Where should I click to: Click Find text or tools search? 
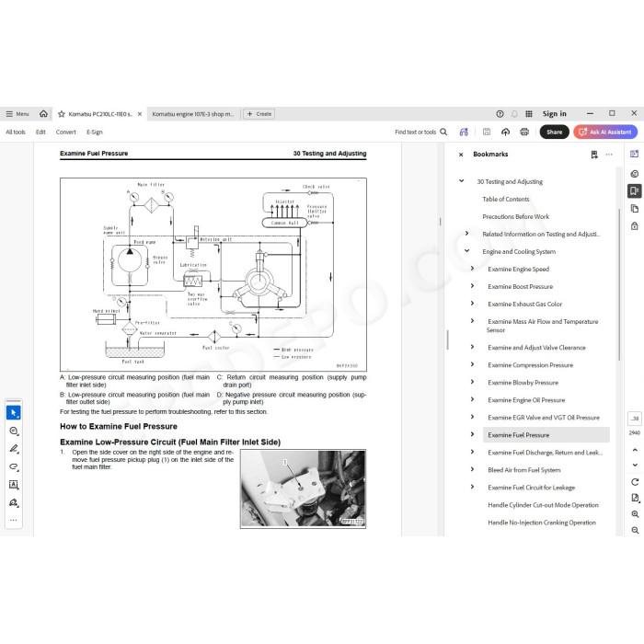(421, 132)
